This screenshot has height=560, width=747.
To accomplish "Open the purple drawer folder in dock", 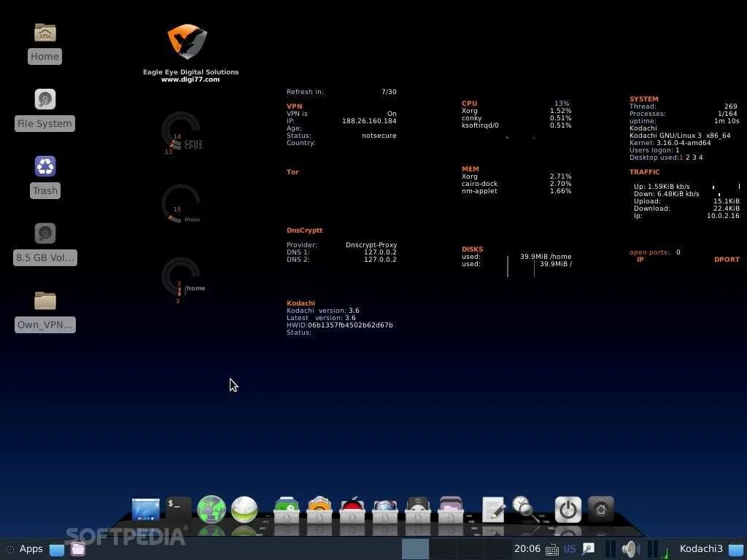I will (451, 510).
